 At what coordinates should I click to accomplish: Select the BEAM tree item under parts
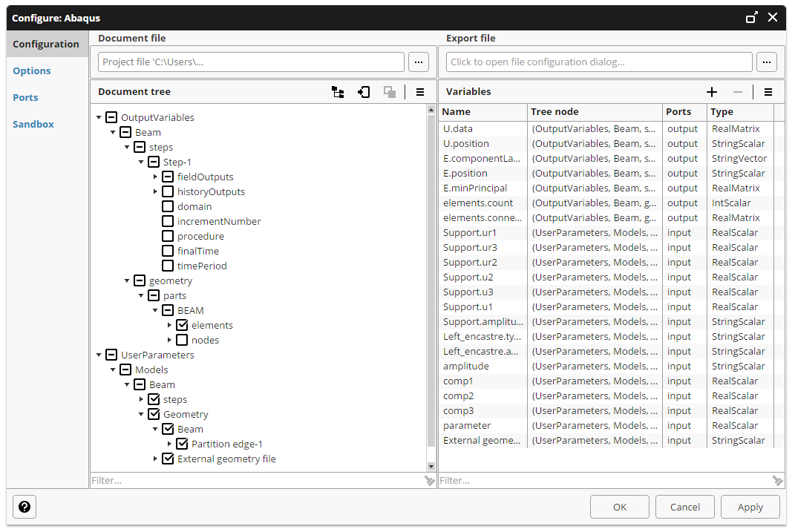(191, 311)
